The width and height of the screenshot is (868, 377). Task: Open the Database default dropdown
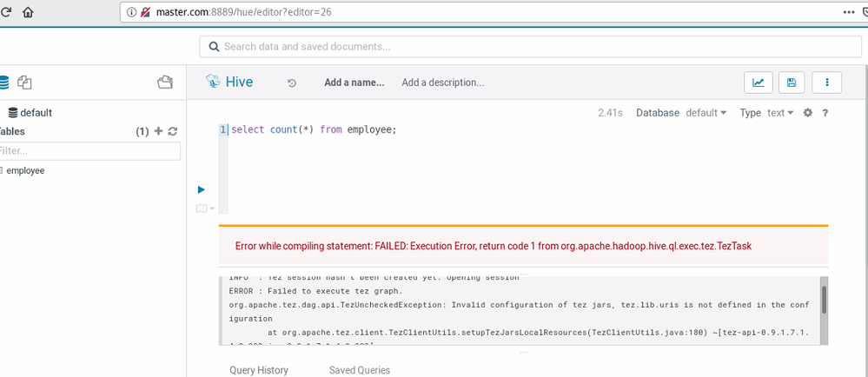pos(706,113)
